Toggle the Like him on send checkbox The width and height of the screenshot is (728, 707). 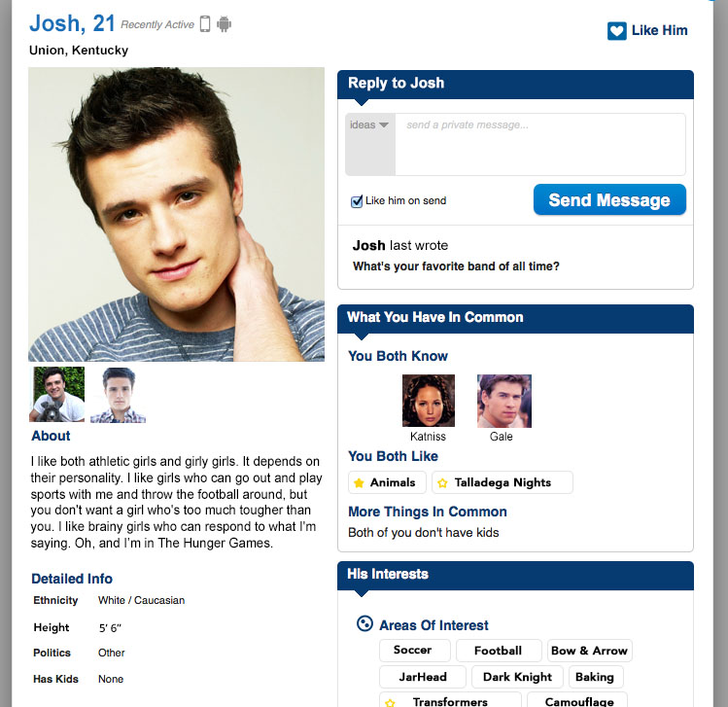356,201
